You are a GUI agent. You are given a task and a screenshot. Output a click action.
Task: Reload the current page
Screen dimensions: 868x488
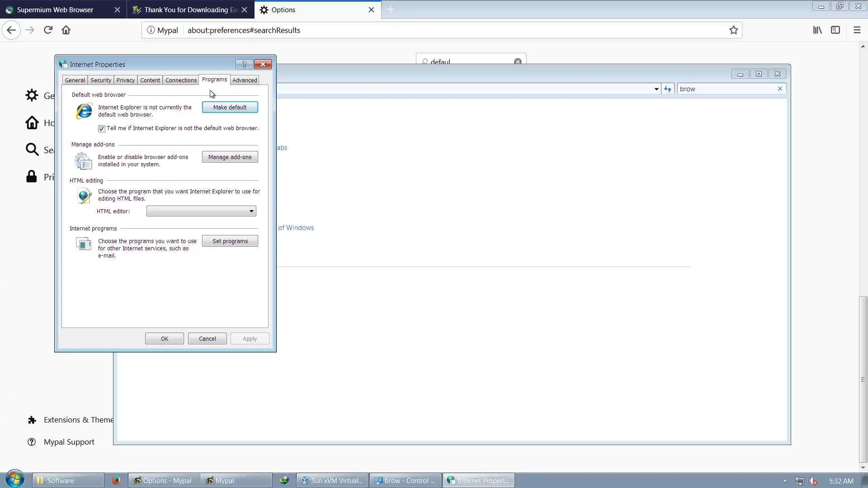coord(48,30)
